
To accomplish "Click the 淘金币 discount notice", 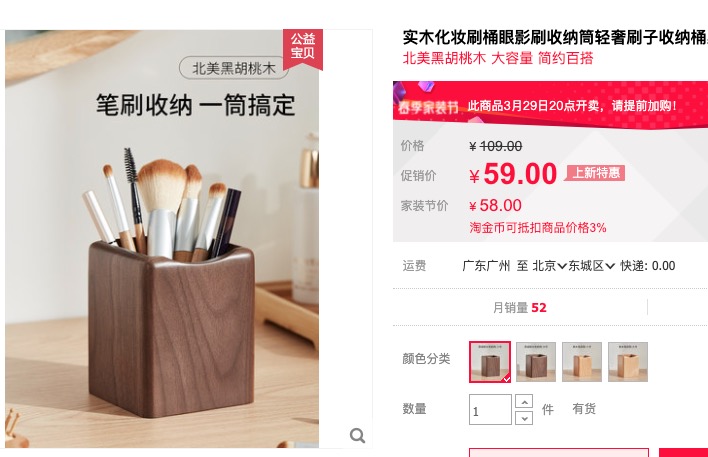I will 537,227.
